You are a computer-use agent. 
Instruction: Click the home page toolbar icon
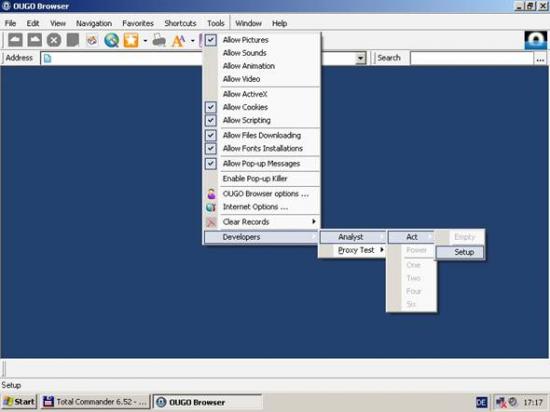click(92, 40)
